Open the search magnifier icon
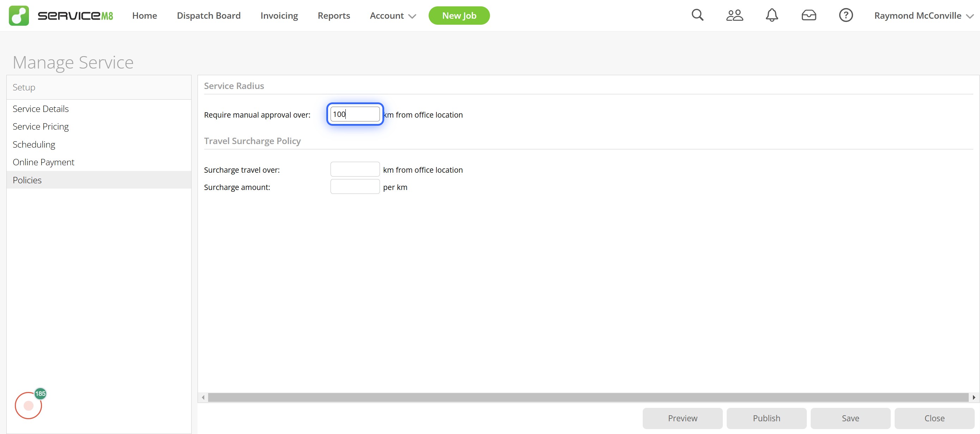 (697, 15)
